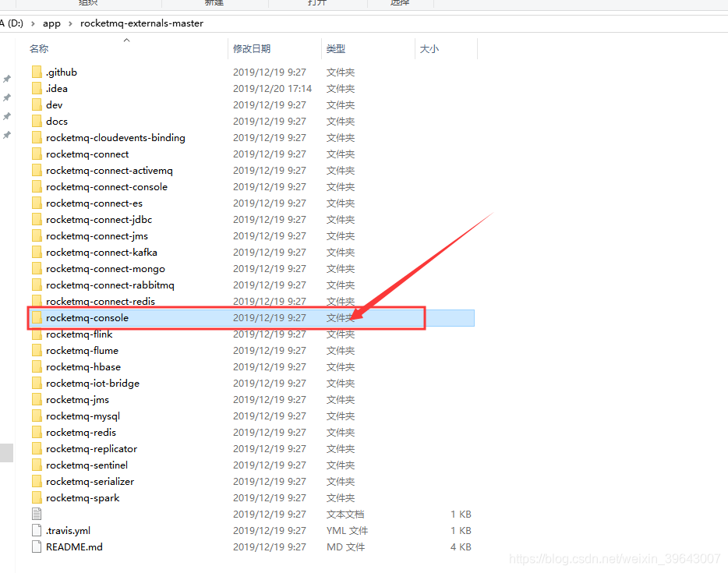
Task: Navigate to app in address bar
Action: [51, 23]
